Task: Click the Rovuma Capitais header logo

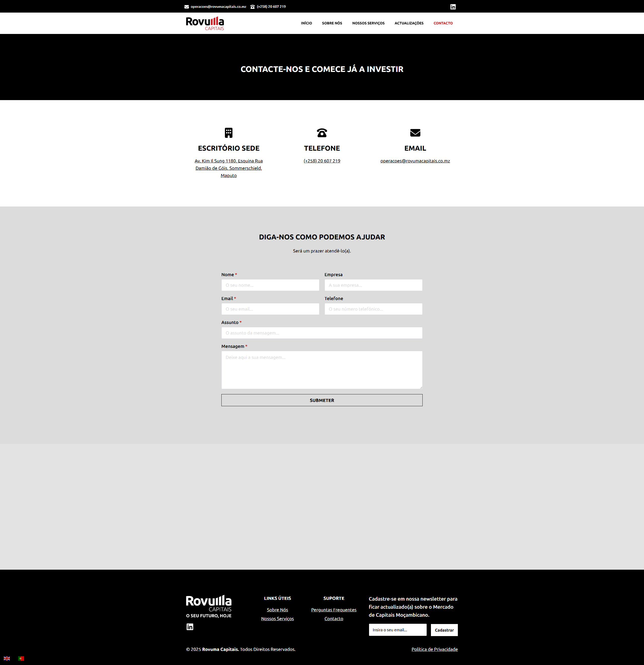Action: 205,23
